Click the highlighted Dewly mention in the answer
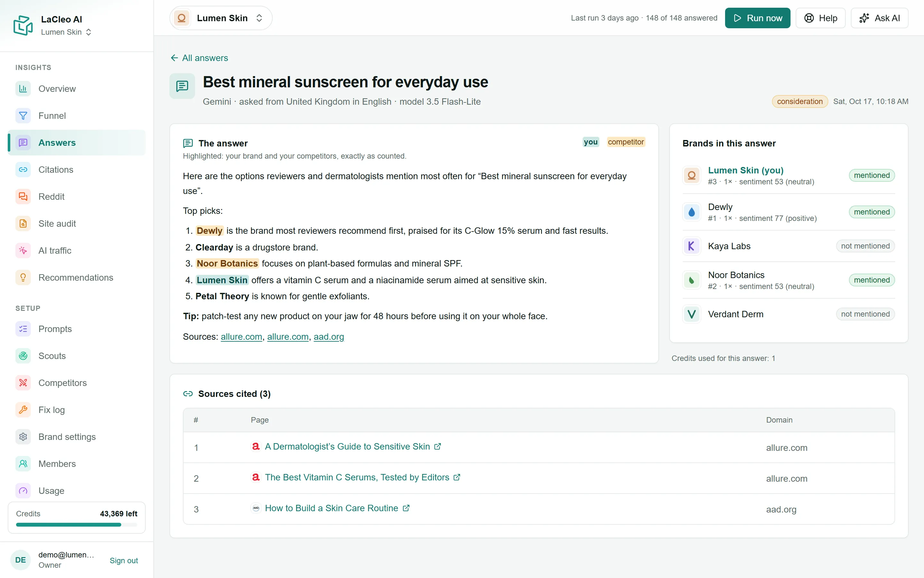Screen dimensions: 924x578 210,231
